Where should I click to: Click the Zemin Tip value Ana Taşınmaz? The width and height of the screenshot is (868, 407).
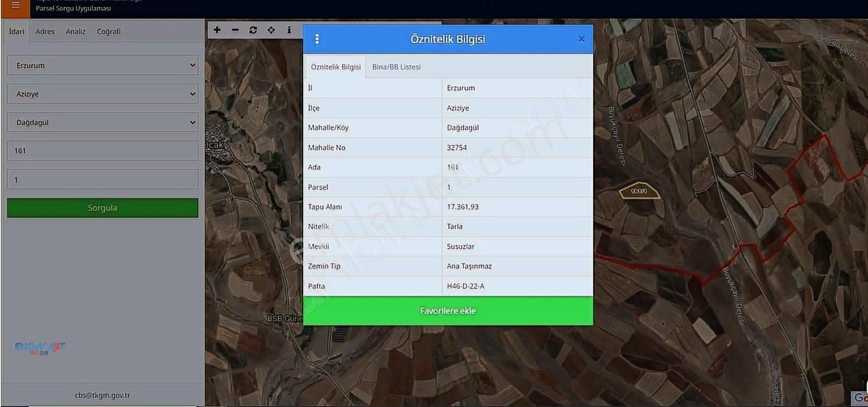[469, 266]
